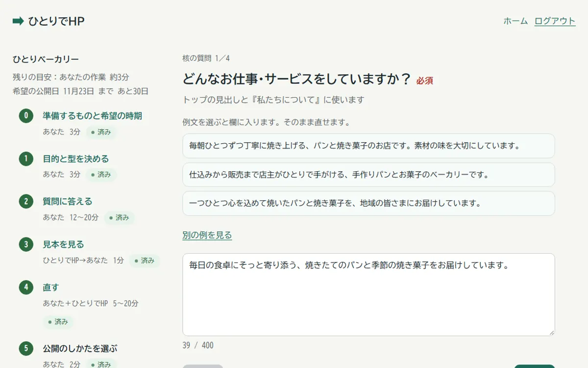Click hint text トップの見出しと『私たちについて』に使います
This screenshot has width=588, height=368.
(273, 100)
